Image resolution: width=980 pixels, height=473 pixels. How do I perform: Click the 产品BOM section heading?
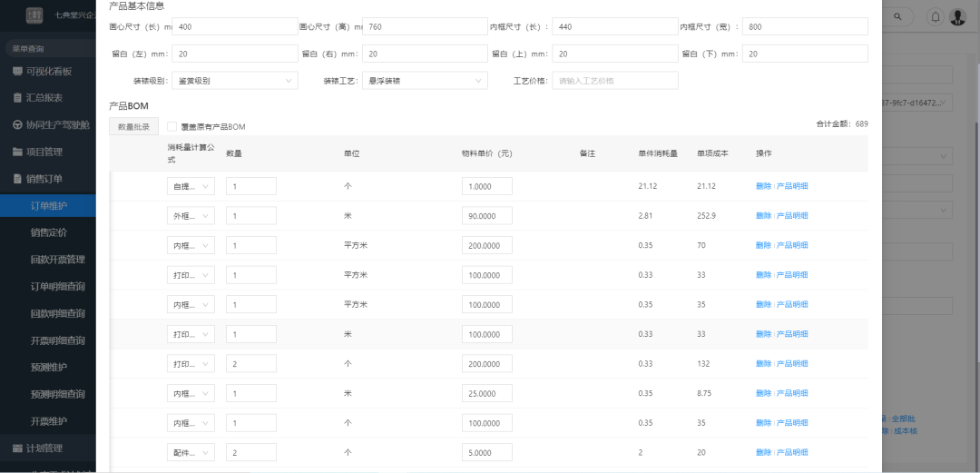pyautogui.click(x=129, y=105)
